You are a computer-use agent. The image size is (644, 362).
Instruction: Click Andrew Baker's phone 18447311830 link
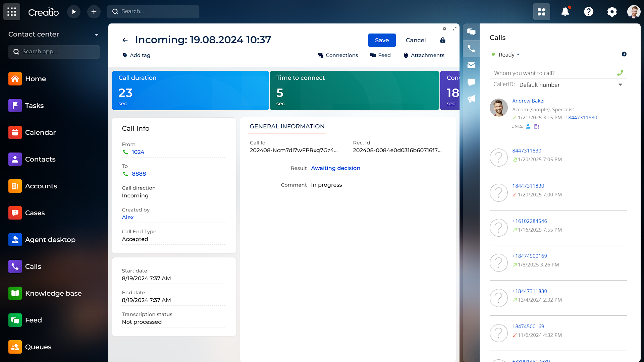[581, 118]
